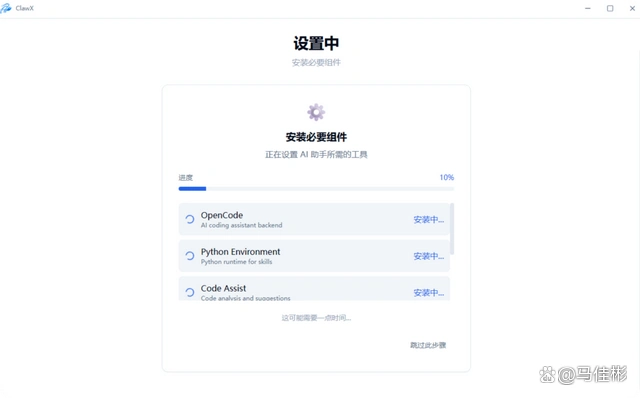The height and width of the screenshot is (398, 640).
Task: Click the installation progress bar
Action: coord(316,189)
